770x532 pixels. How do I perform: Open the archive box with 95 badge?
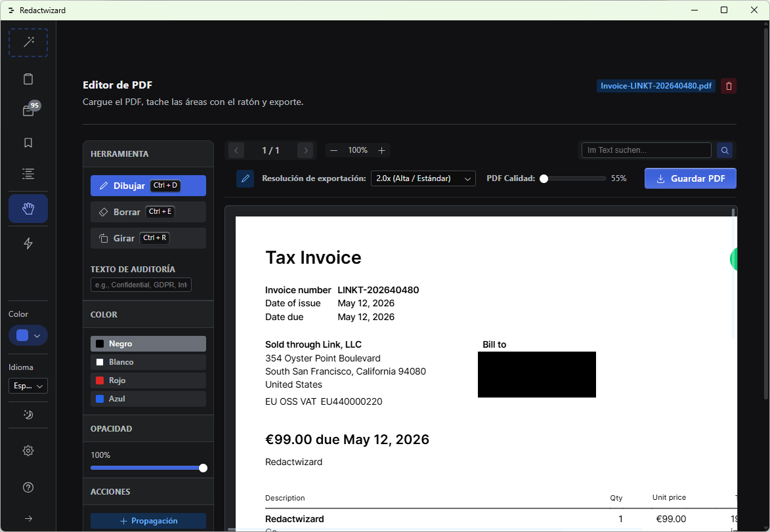[28, 111]
